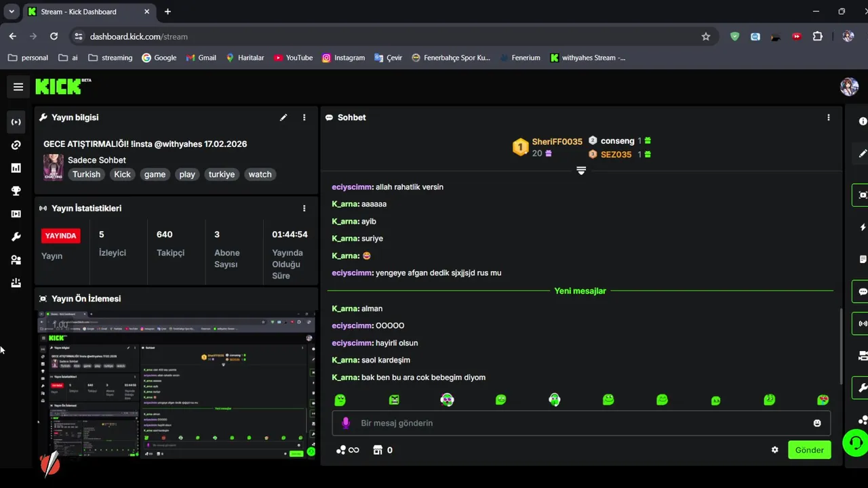Click the purple microphone icon in message box
This screenshot has height=488, width=868.
pyautogui.click(x=346, y=423)
